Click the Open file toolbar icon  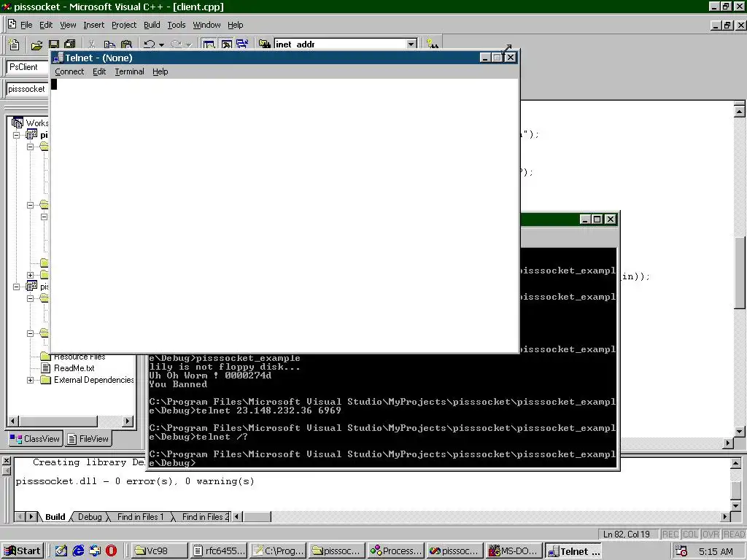pyautogui.click(x=36, y=44)
